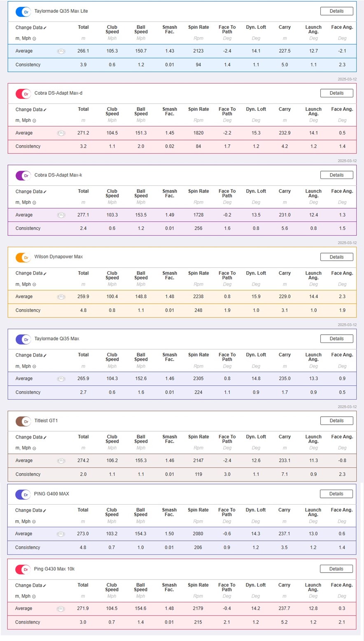Click the golf ball icon in PING G400 MAX Average row
Viewport: 364px width, 641px height.
pyautogui.click(x=61, y=534)
